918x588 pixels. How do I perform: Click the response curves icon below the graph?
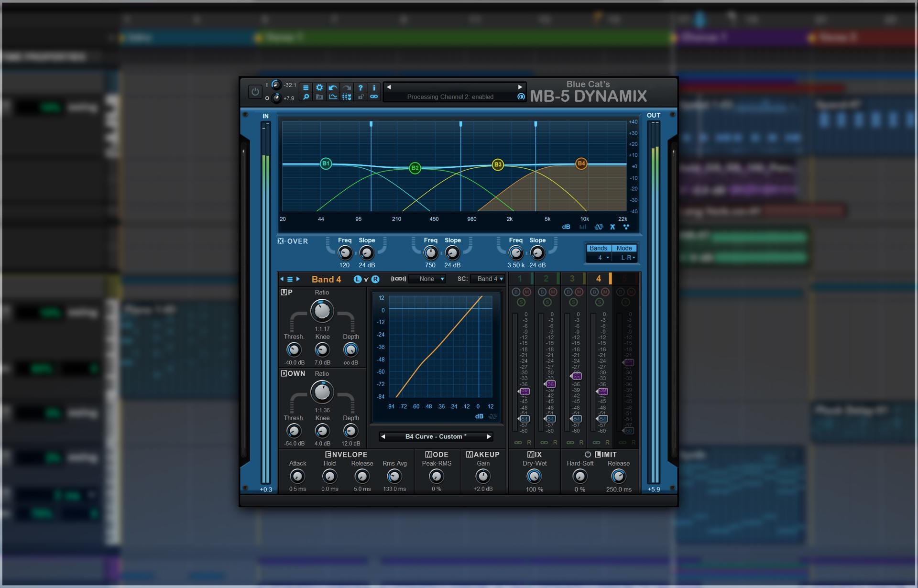pos(599,227)
